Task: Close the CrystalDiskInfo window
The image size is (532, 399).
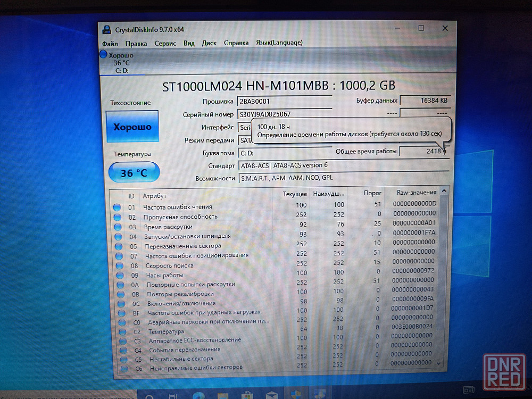Action: [445, 28]
